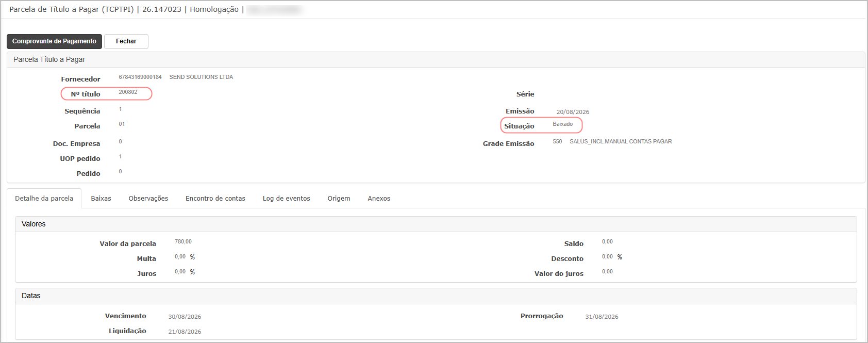Click the Nº título value 200802

pyautogui.click(x=128, y=92)
